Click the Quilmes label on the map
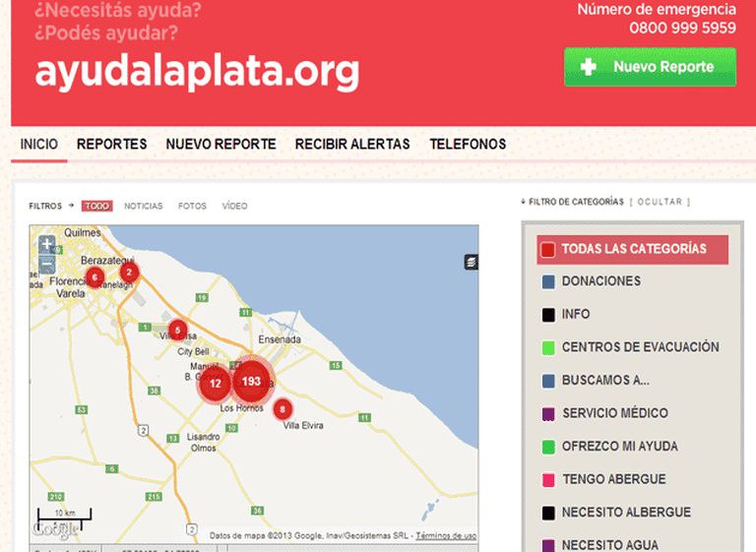The image size is (756, 552). coord(83,232)
